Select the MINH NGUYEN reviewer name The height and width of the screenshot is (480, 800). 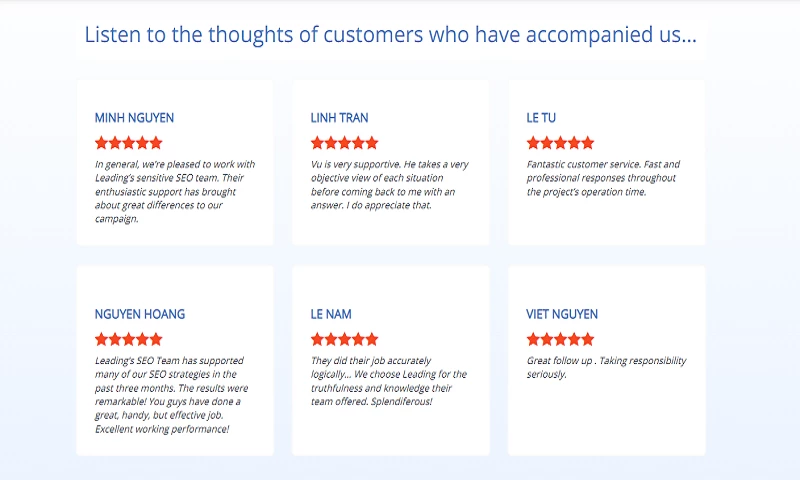click(x=134, y=118)
